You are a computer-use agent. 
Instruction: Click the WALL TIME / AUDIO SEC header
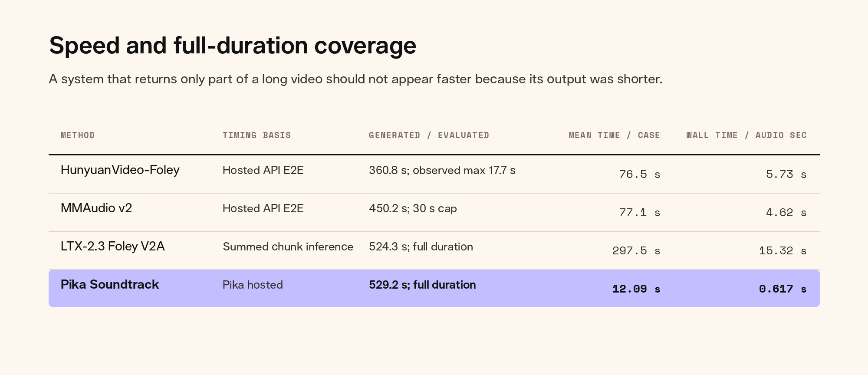[x=746, y=135]
